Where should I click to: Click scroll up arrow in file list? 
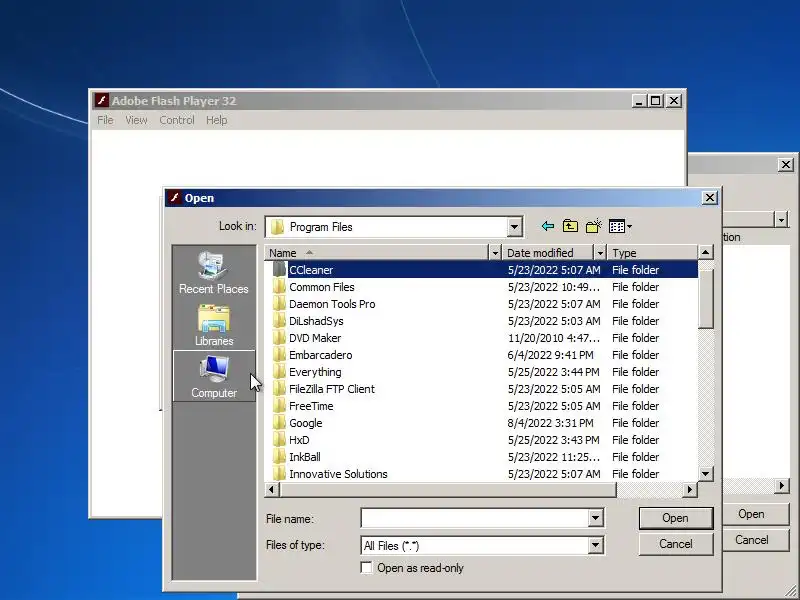click(x=705, y=252)
